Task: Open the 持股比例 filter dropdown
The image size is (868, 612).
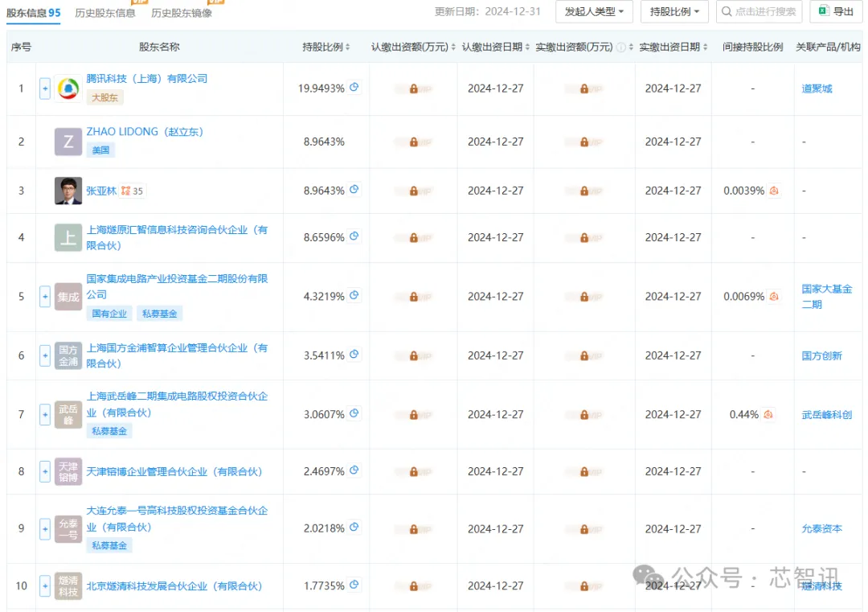Action: (674, 11)
